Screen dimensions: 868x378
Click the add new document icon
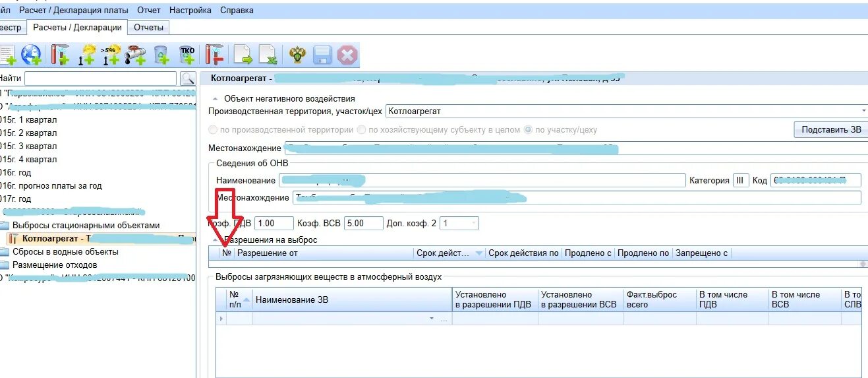point(7,55)
